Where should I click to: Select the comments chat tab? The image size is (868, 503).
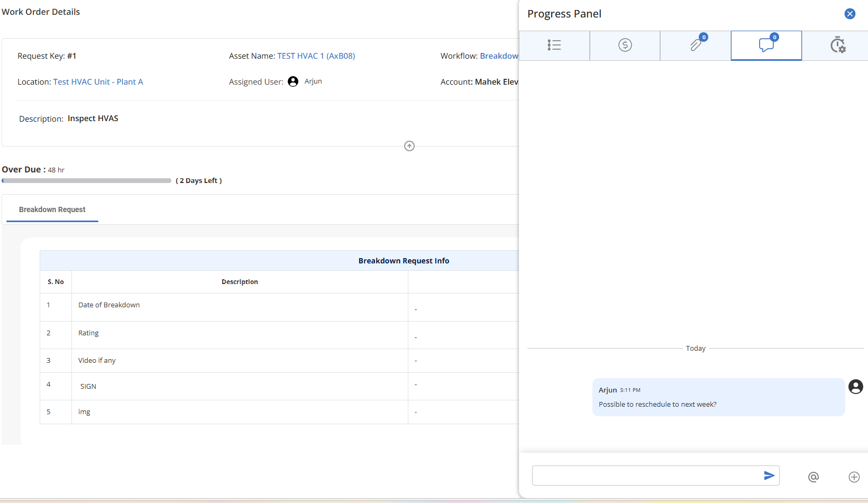pos(766,45)
